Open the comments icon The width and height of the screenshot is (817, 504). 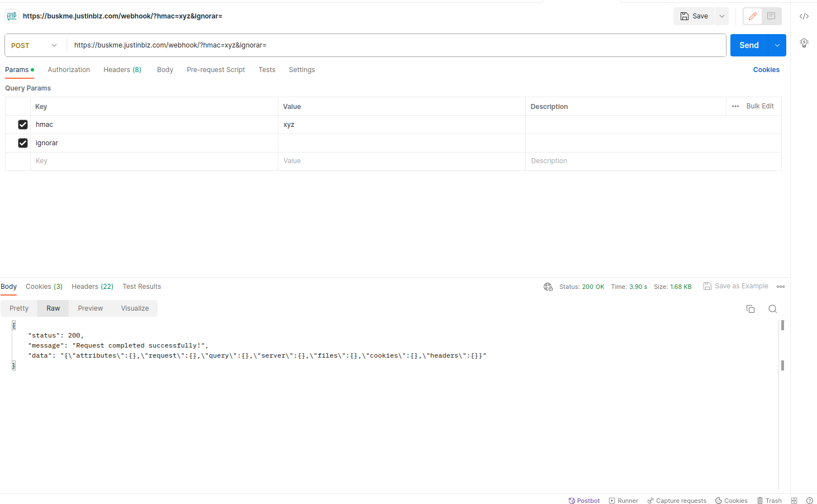pos(771,16)
